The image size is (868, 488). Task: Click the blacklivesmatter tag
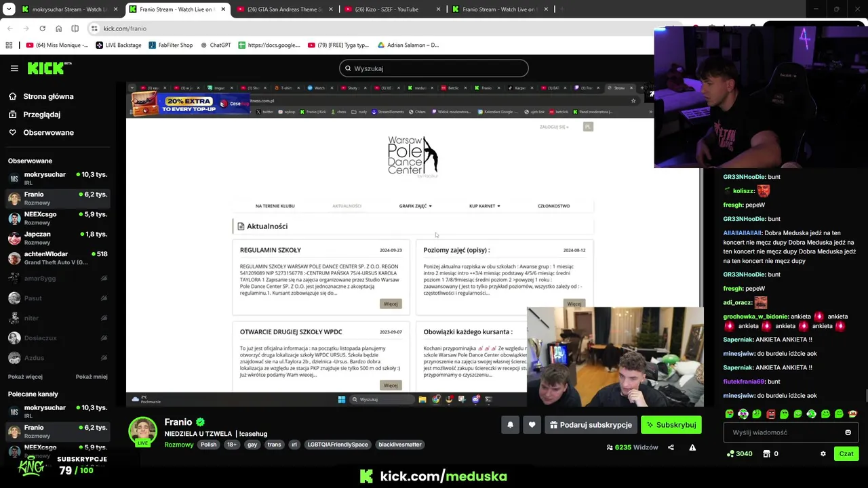tap(400, 445)
